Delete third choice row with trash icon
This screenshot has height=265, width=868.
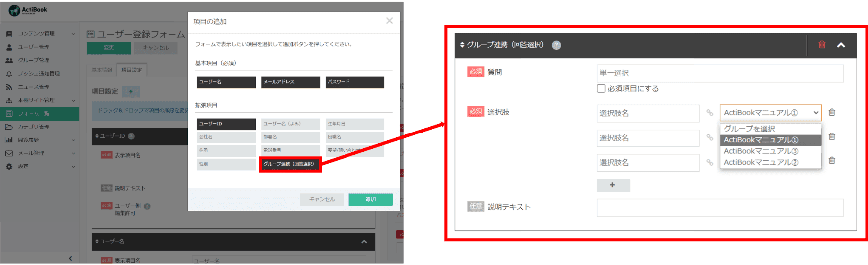point(832,160)
